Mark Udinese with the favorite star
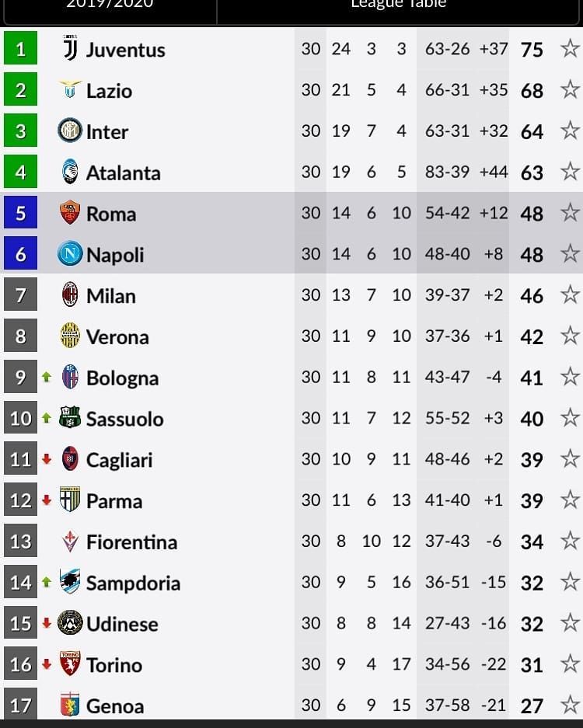583x728 pixels. pyautogui.click(x=570, y=622)
